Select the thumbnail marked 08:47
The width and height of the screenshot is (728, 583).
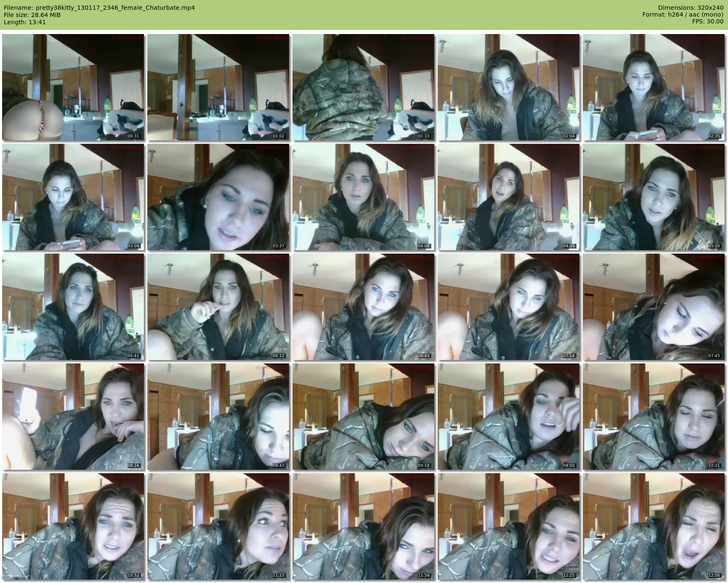click(218, 417)
